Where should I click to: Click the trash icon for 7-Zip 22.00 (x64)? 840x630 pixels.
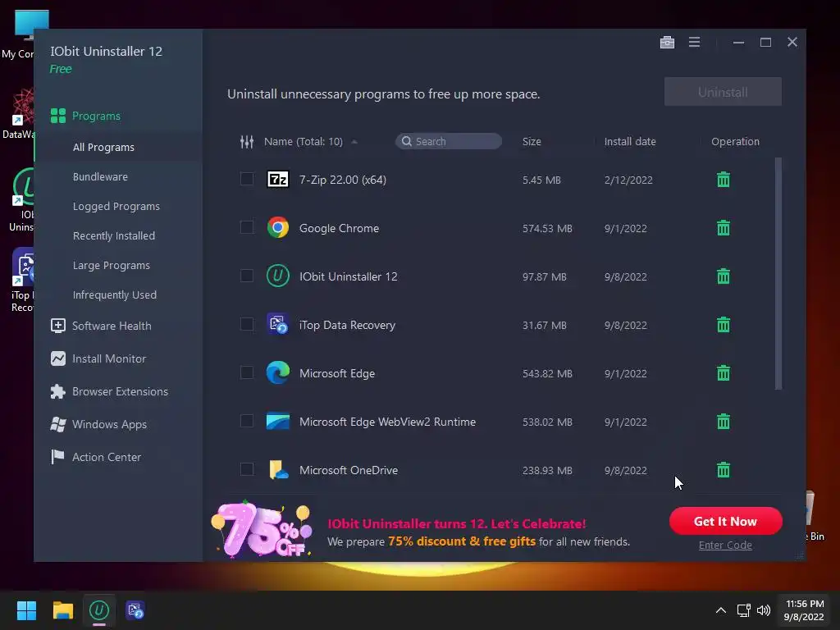pyautogui.click(x=724, y=180)
